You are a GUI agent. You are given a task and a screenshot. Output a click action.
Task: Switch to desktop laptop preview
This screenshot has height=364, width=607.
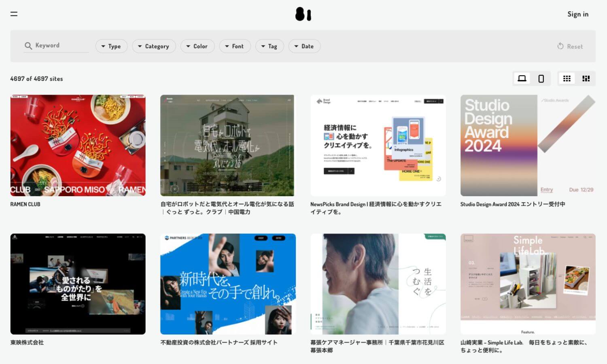[x=522, y=78]
